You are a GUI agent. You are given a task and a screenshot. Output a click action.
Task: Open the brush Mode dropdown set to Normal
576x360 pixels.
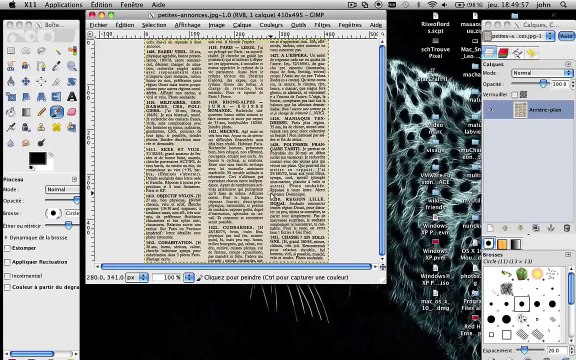(62, 189)
